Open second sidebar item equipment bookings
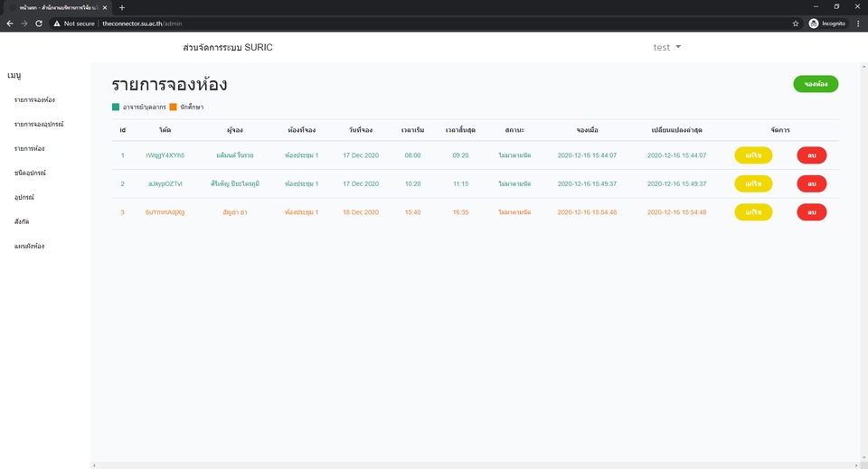 pos(39,125)
